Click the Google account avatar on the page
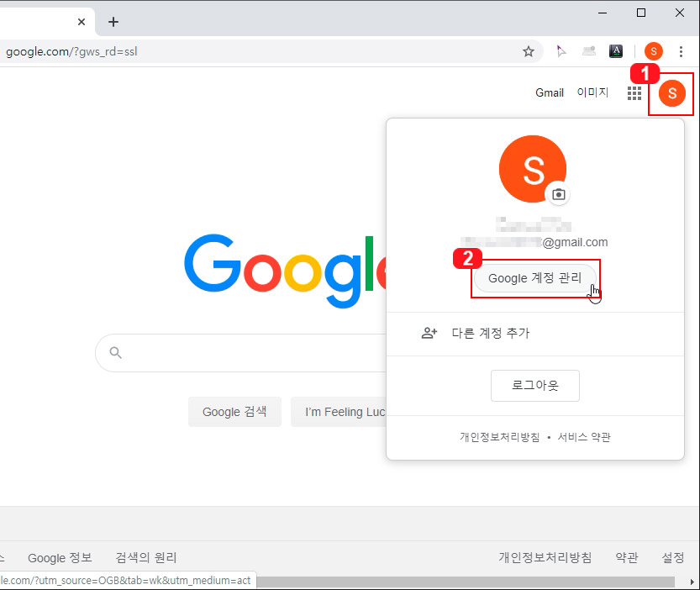The image size is (700, 590). [672, 93]
